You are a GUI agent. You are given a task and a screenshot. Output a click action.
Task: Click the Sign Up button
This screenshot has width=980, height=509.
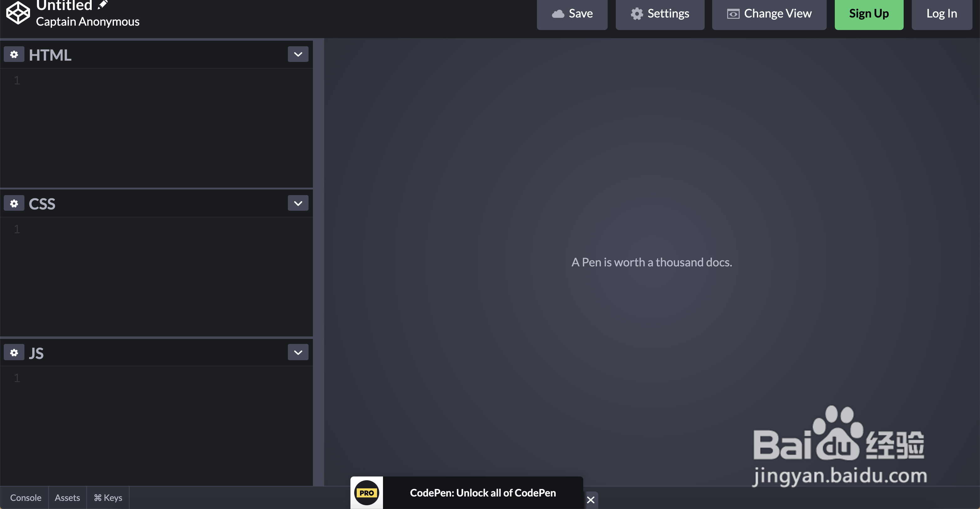point(869,13)
